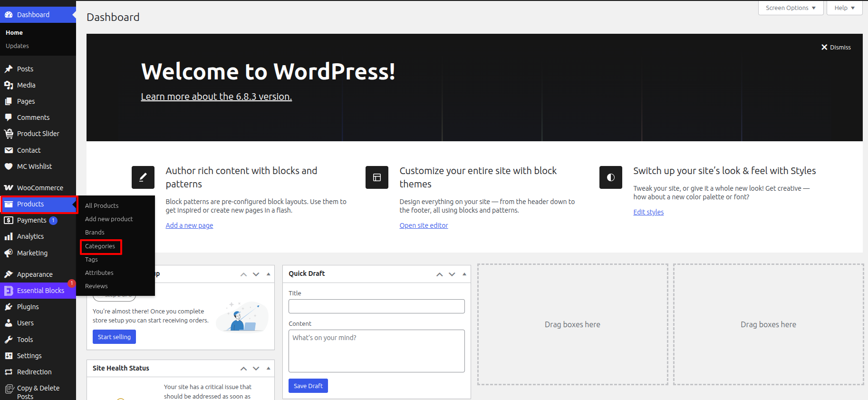Open the Appearance brush icon

tap(9, 274)
